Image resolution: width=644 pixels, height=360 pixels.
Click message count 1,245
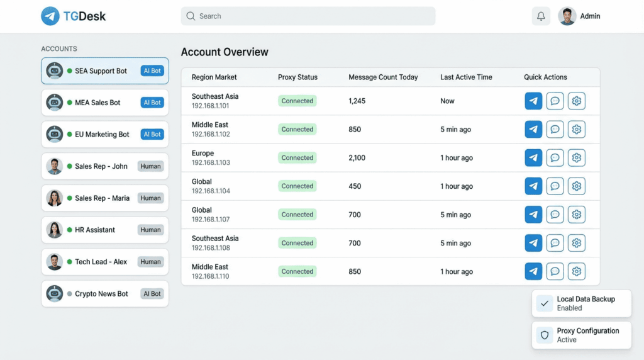pos(357,101)
